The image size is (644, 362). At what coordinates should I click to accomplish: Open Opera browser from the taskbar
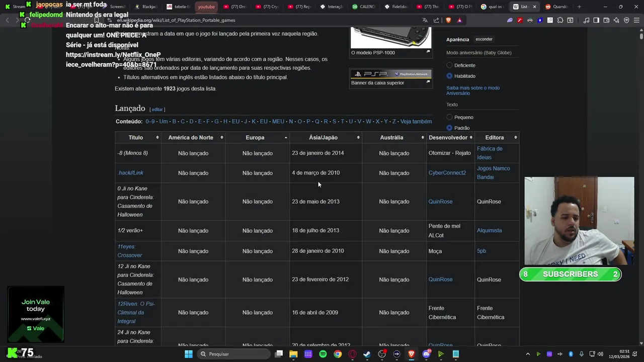353,354
